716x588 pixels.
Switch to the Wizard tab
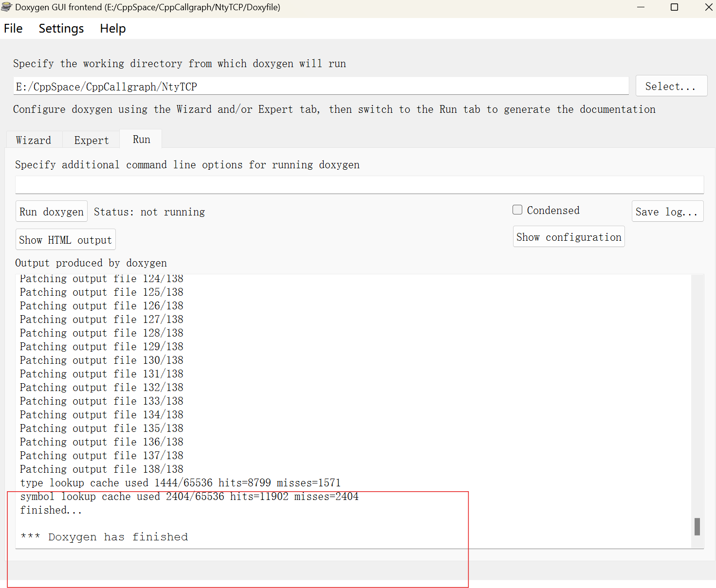pyautogui.click(x=34, y=140)
